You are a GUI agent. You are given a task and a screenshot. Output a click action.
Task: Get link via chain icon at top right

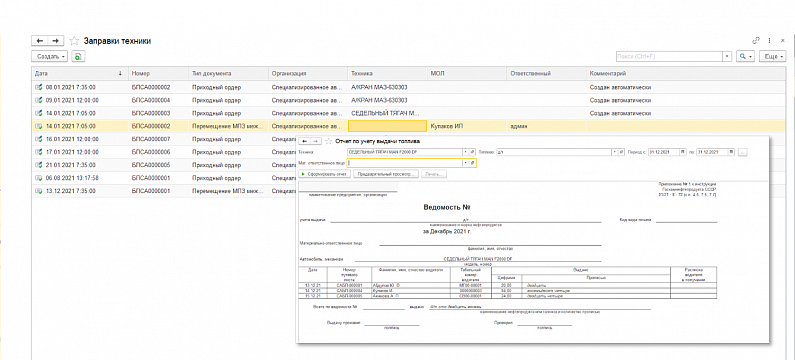(x=756, y=41)
